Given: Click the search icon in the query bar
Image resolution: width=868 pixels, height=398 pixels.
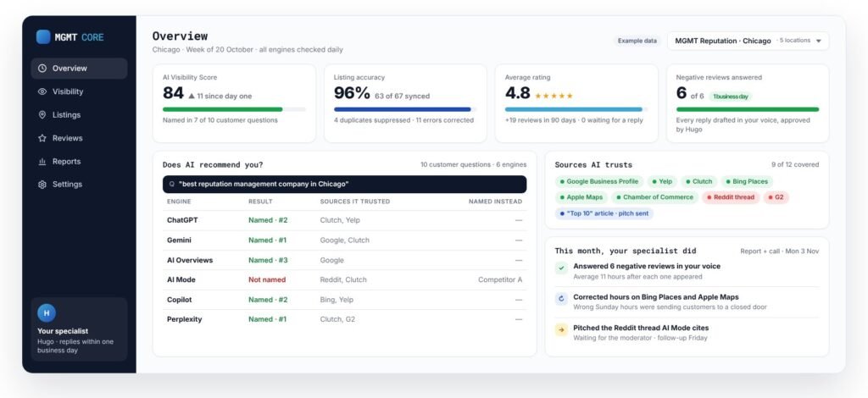Looking at the screenshot, I should (171, 184).
